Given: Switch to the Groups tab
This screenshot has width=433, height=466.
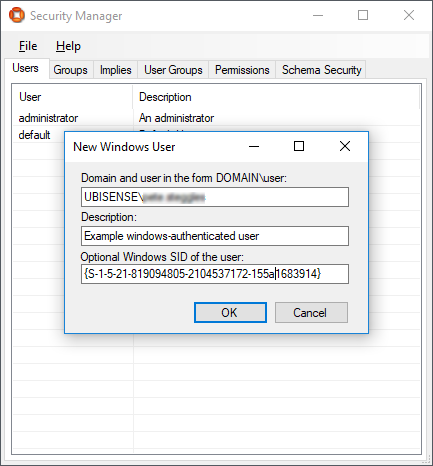Looking at the screenshot, I should coord(71,70).
